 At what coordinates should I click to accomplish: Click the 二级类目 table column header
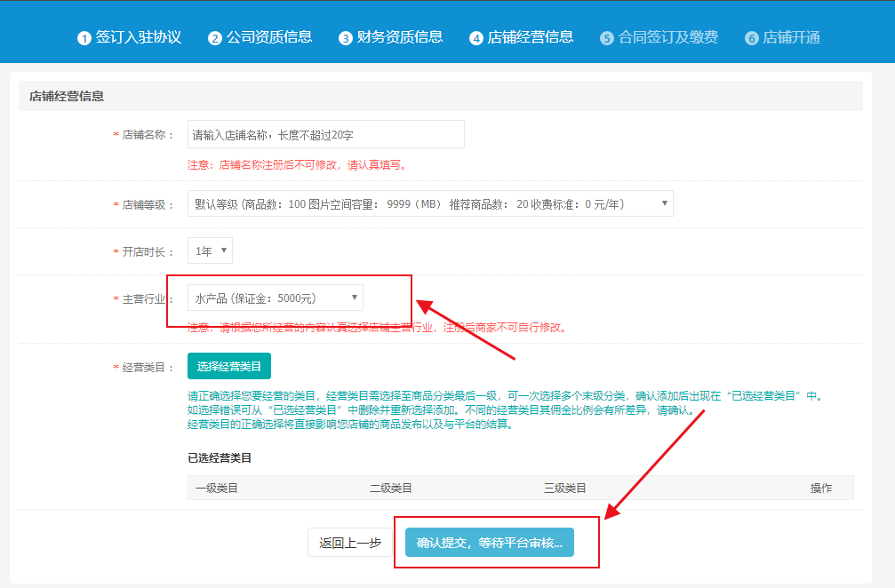point(390,488)
